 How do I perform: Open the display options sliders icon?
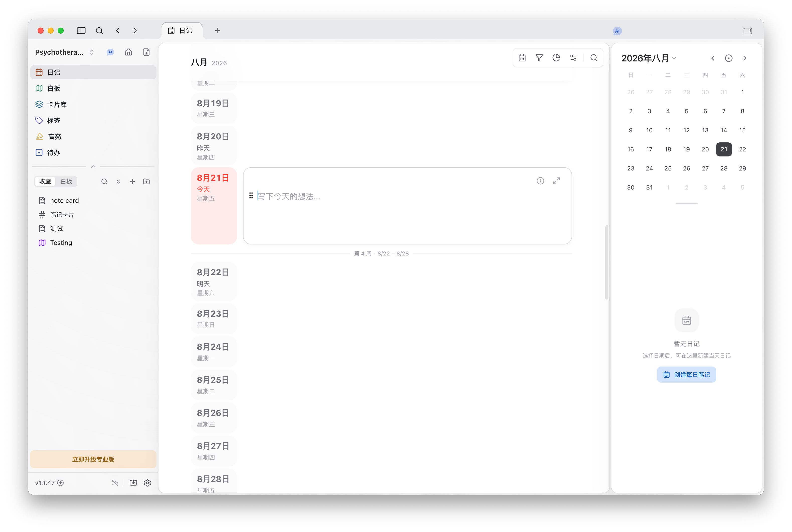tap(573, 58)
